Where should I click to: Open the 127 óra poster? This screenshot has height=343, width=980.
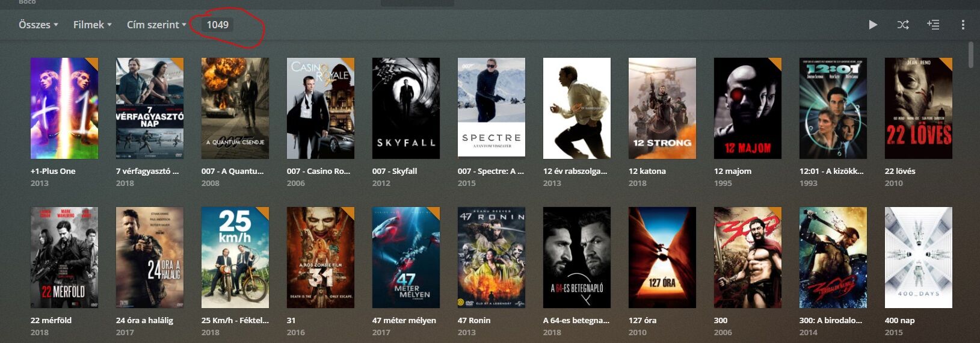662,258
